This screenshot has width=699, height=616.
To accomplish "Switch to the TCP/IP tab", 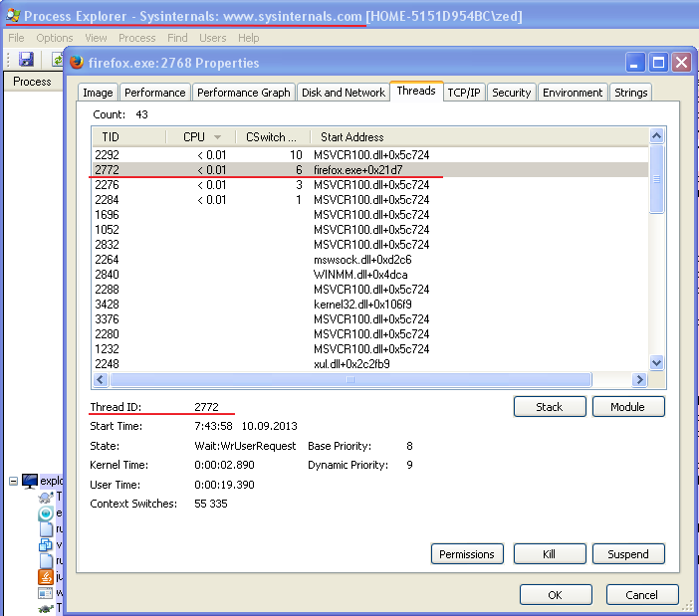I will tap(463, 93).
